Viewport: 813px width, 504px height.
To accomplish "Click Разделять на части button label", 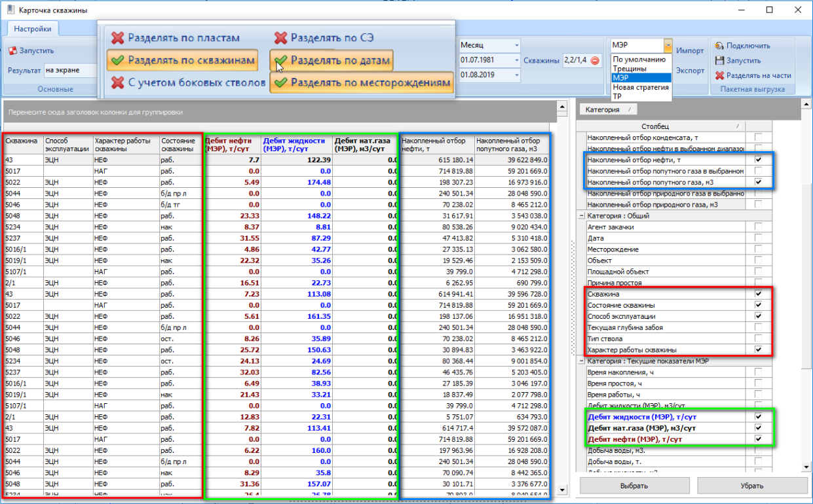I will (759, 75).
